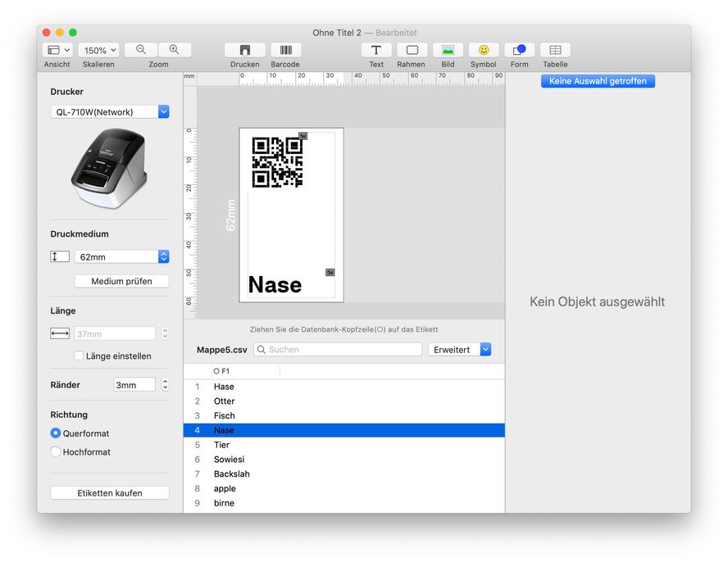728x562 pixels.
Task: Enable the Länge einstellen checkbox
Action: click(x=79, y=356)
